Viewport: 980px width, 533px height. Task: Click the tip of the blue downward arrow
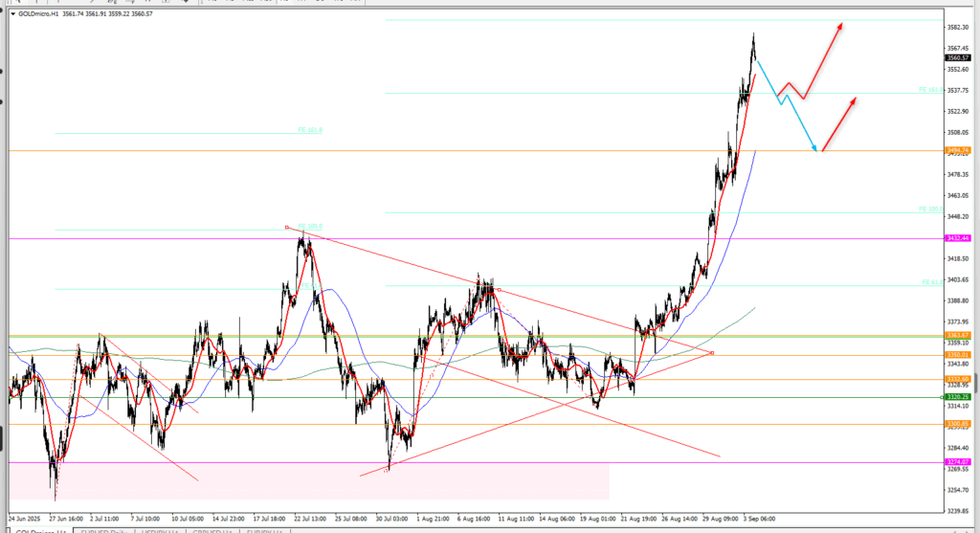coord(817,150)
